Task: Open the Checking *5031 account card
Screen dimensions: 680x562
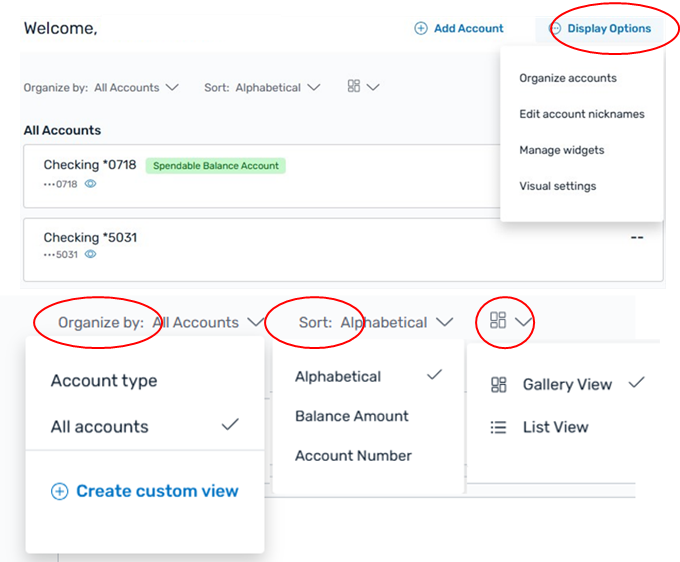Action: (x=343, y=250)
